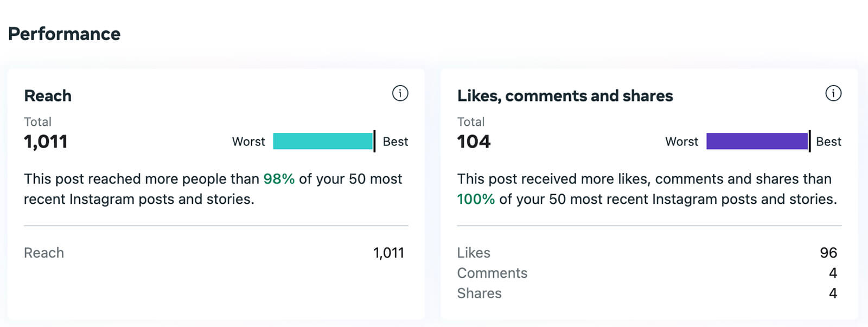Click the Likes row label
This screenshot has width=868, height=327.
tap(474, 253)
